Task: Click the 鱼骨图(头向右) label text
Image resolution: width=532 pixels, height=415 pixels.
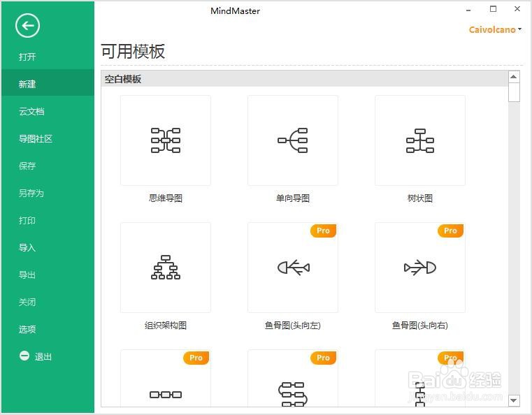Action: pos(420,326)
